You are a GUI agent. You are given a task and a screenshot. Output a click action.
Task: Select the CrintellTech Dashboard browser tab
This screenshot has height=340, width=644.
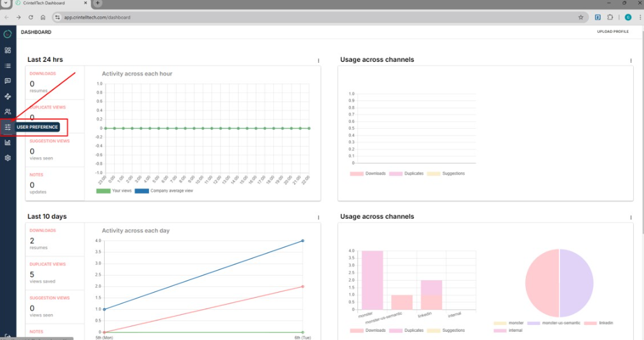coord(51,3)
